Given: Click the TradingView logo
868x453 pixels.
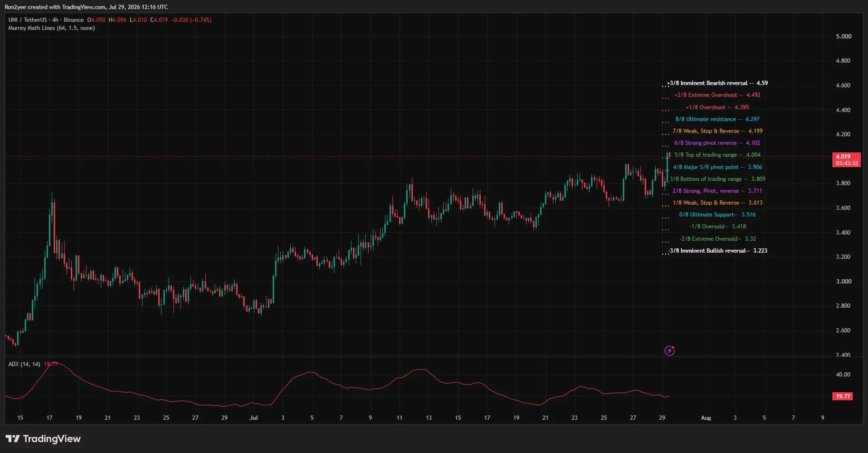Looking at the screenshot, I should click(x=43, y=439).
